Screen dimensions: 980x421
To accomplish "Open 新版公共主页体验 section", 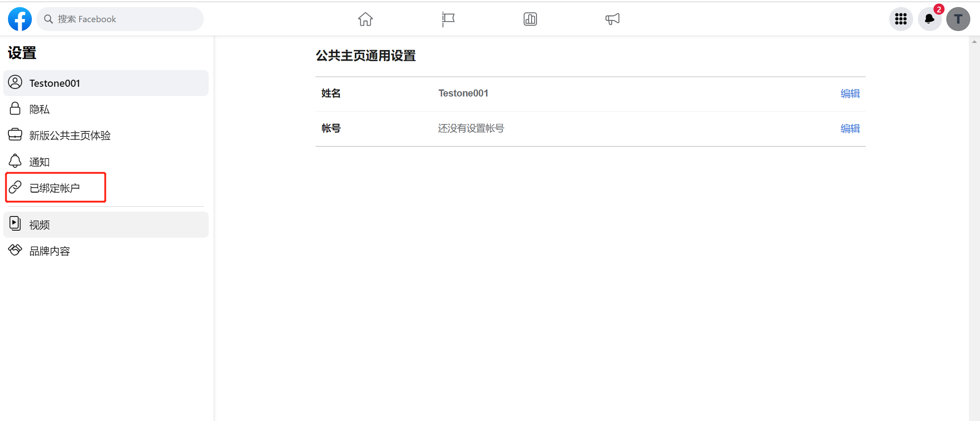I will pos(106,135).
